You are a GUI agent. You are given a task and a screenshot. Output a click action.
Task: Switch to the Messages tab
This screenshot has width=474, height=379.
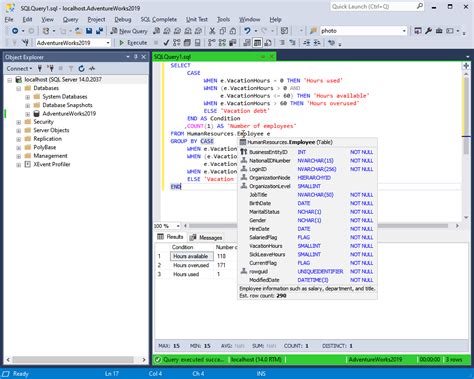pos(206,237)
